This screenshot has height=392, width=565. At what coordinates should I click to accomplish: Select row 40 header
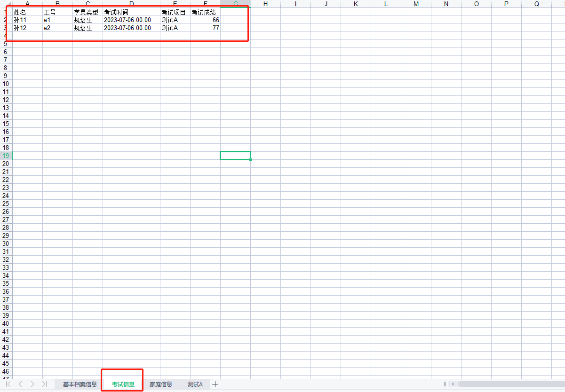tap(6, 323)
